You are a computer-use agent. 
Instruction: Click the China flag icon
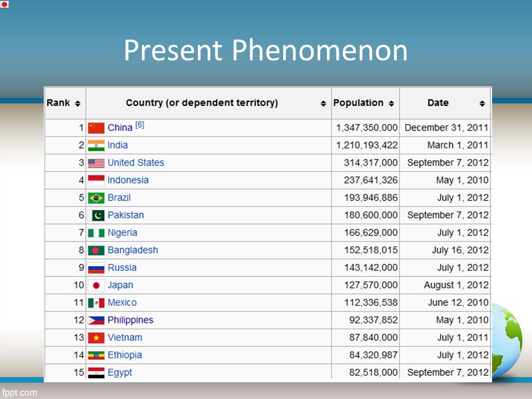tap(96, 128)
